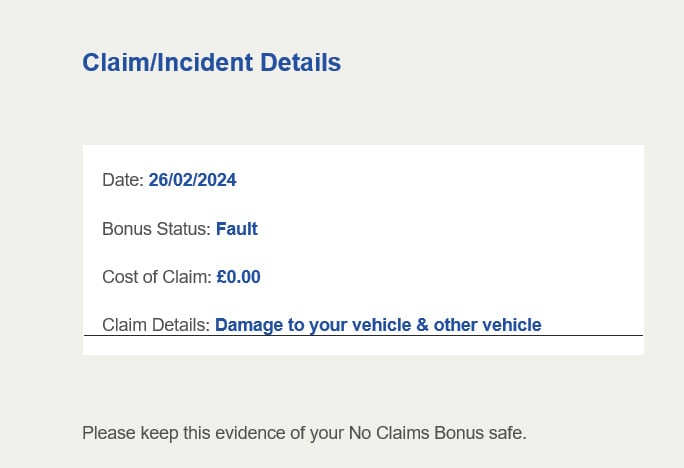Click the word safe ending the footer
The height and width of the screenshot is (468, 684).
[507, 433]
